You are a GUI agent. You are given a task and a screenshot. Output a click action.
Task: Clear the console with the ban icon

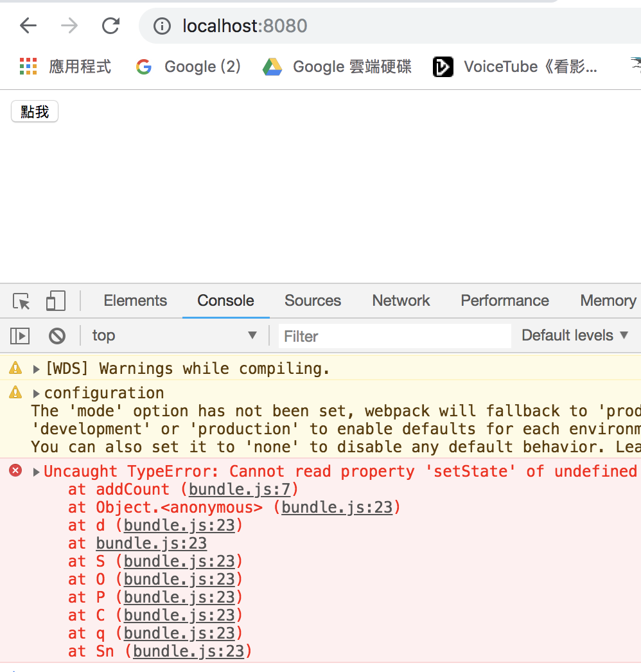(x=57, y=335)
